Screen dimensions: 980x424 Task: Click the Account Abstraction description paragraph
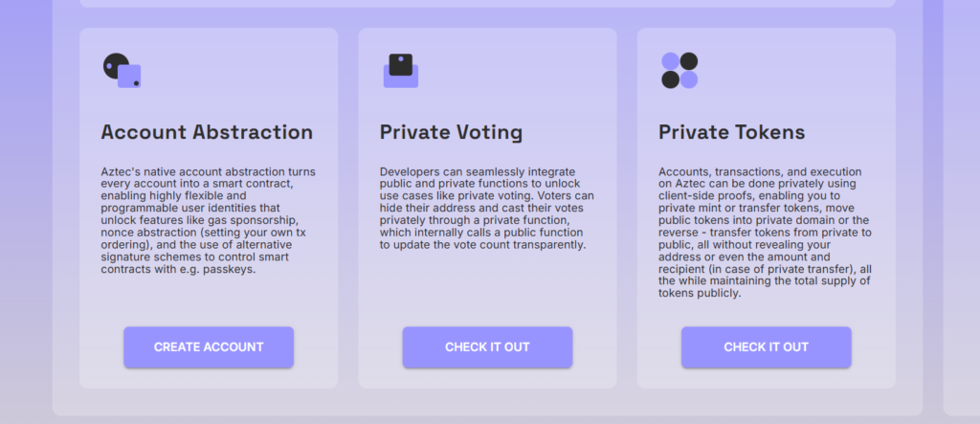(209, 220)
